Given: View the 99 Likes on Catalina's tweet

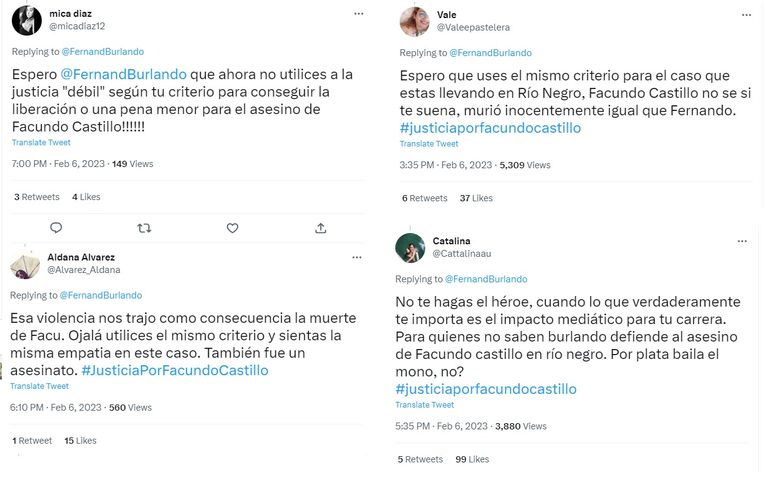Looking at the screenshot, I should click(472, 459).
